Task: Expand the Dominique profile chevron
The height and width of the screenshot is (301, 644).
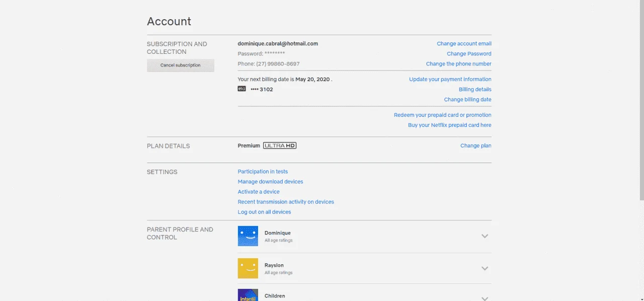Action: 485,236
